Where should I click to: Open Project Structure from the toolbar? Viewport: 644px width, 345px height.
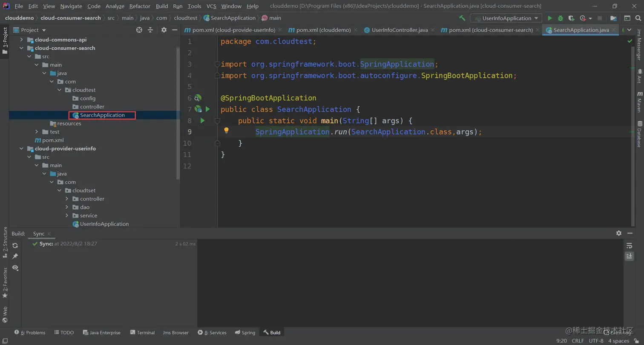click(x=613, y=18)
